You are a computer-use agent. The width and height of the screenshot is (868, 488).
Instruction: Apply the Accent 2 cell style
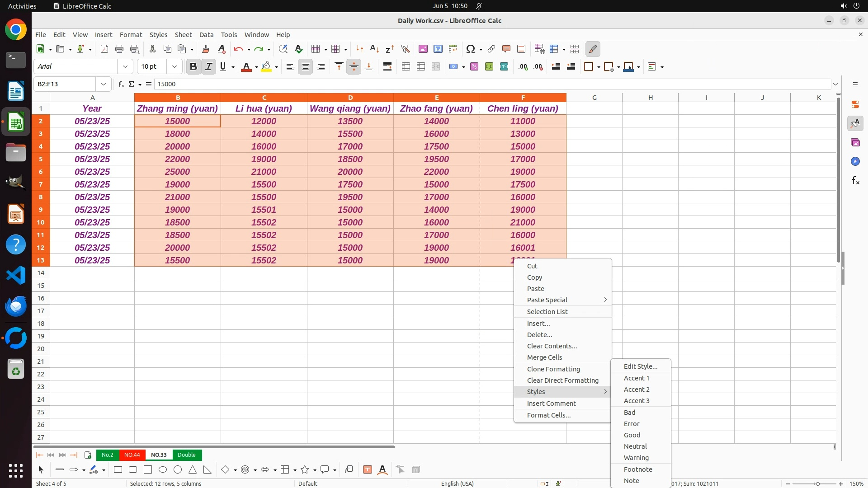(637, 389)
